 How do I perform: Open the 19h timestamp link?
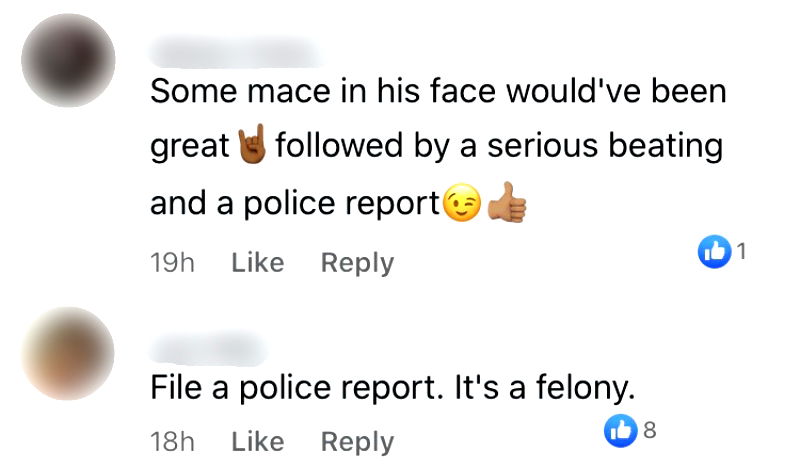[171, 262]
